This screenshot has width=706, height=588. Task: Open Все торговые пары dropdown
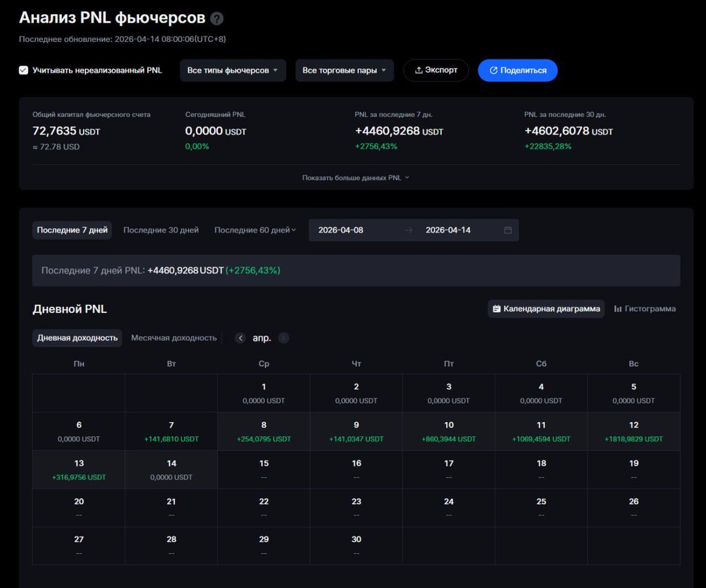(x=345, y=71)
